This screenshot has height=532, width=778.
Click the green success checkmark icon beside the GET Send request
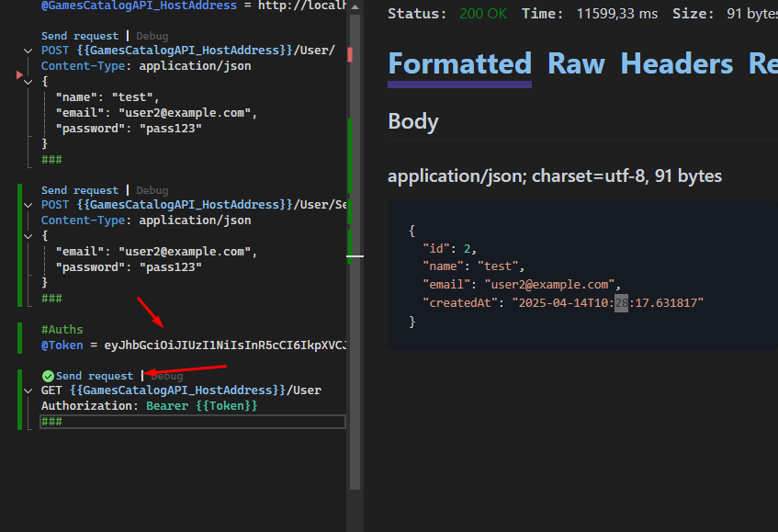pos(48,376)
